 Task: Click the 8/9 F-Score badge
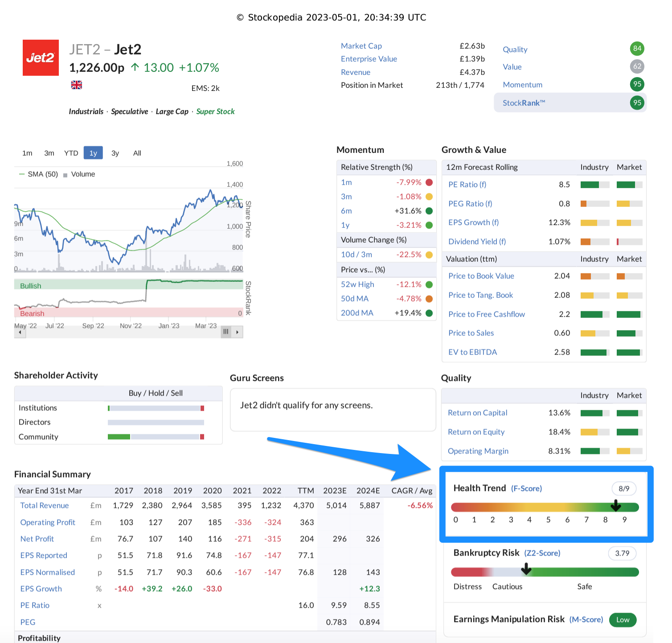[623, 488]
